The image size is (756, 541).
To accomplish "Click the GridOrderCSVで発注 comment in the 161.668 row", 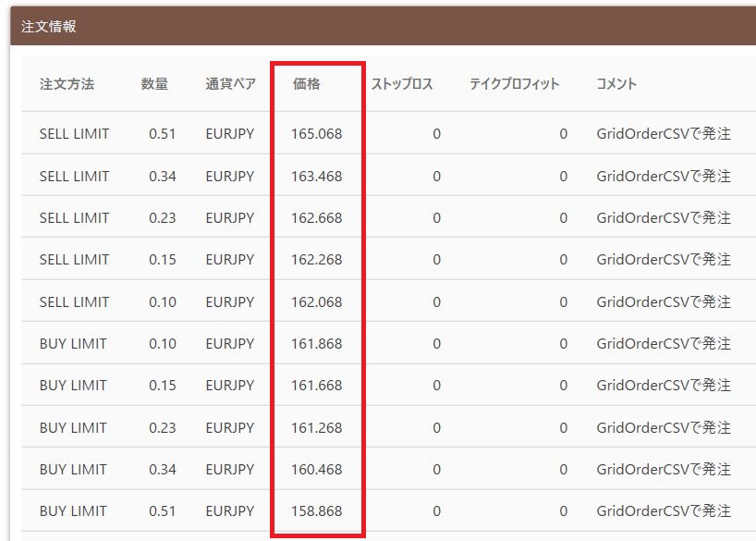I will pos(664,386).
